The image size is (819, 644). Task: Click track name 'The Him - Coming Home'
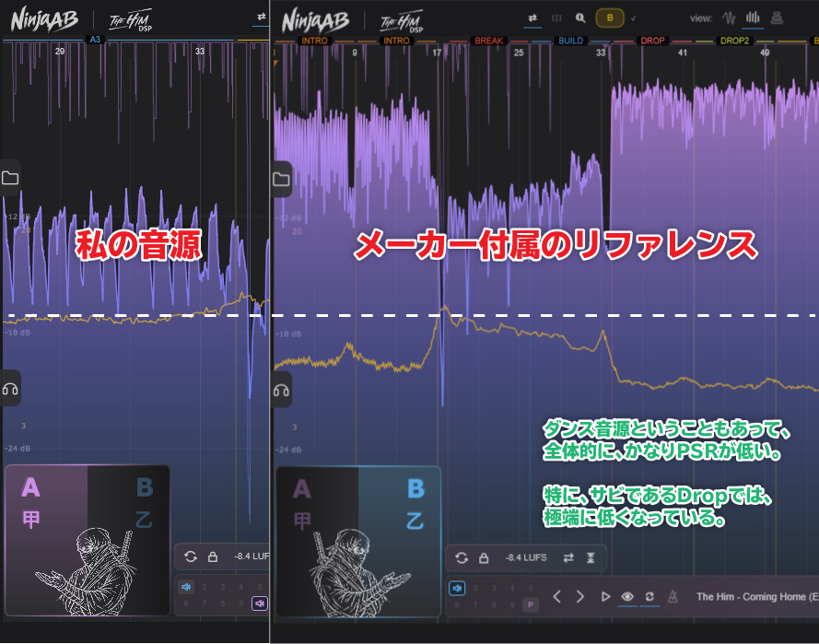click(x=751, y=596)
